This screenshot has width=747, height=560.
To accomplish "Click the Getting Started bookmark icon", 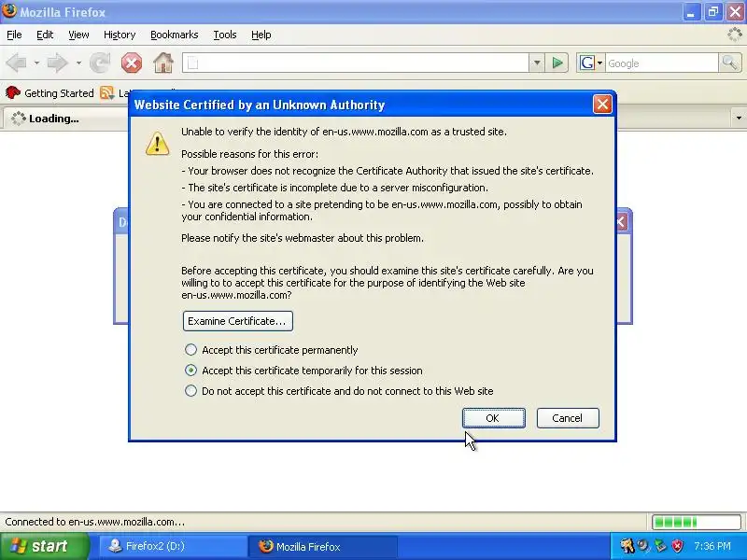I will coord(13,92).
